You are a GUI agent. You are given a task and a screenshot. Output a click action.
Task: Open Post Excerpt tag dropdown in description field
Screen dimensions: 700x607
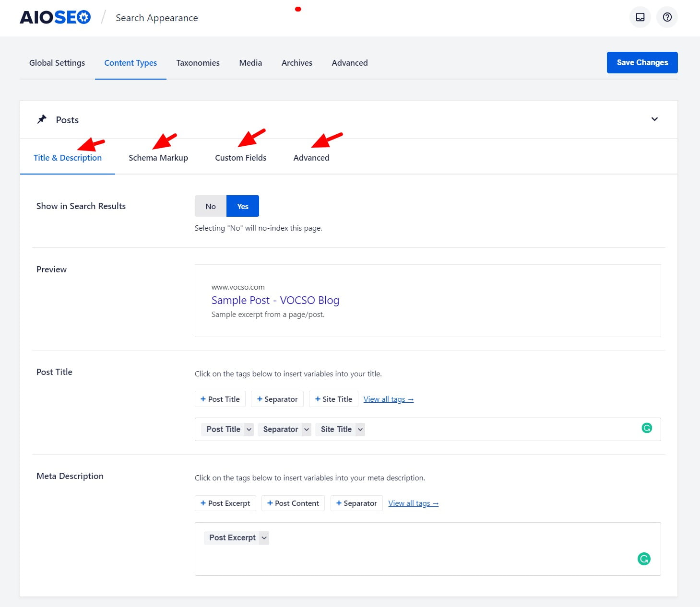pyautogui.click(x=264, y=538)
